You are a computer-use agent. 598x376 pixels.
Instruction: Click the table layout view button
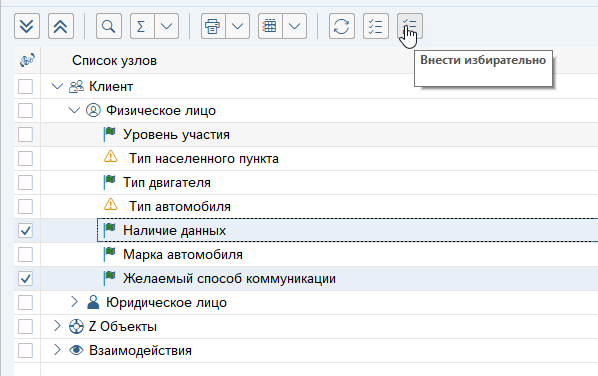[x=270, y=26]
